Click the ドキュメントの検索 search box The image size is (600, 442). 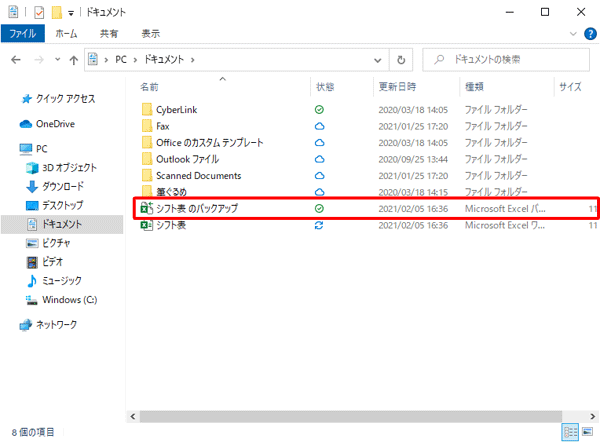tap(506, 60)
